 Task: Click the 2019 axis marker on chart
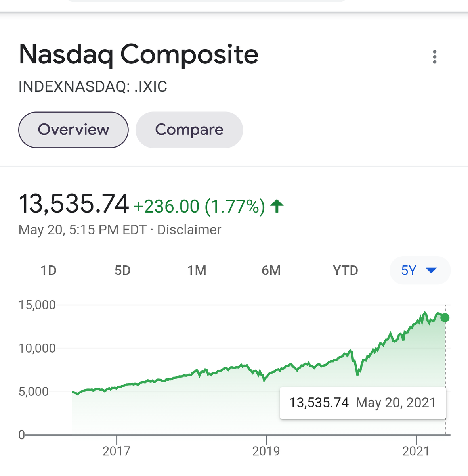[x=266, y=451]
